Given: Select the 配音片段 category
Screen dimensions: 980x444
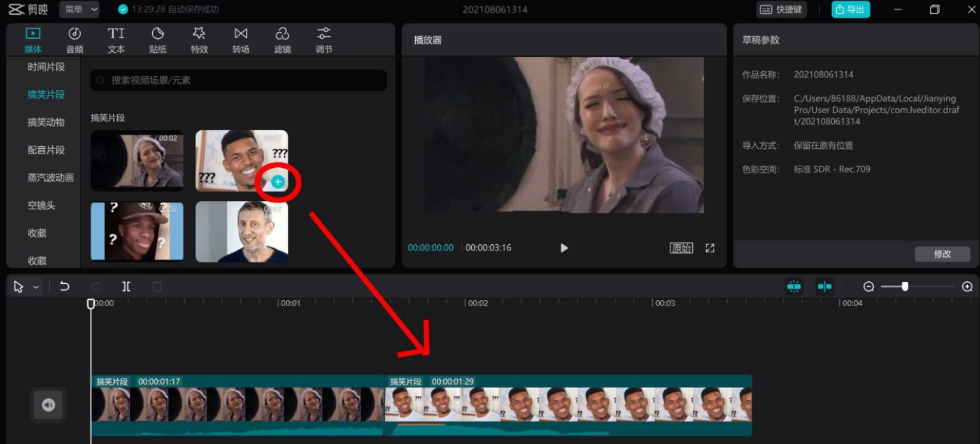Looking at the screenshot, I should click(46, 150).
